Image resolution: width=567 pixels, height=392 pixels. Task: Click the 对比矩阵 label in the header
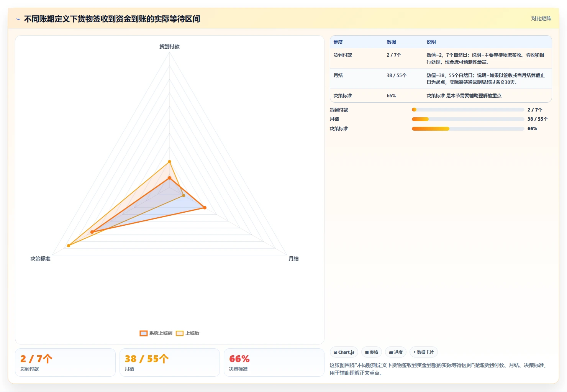click(x=541, y=18)
